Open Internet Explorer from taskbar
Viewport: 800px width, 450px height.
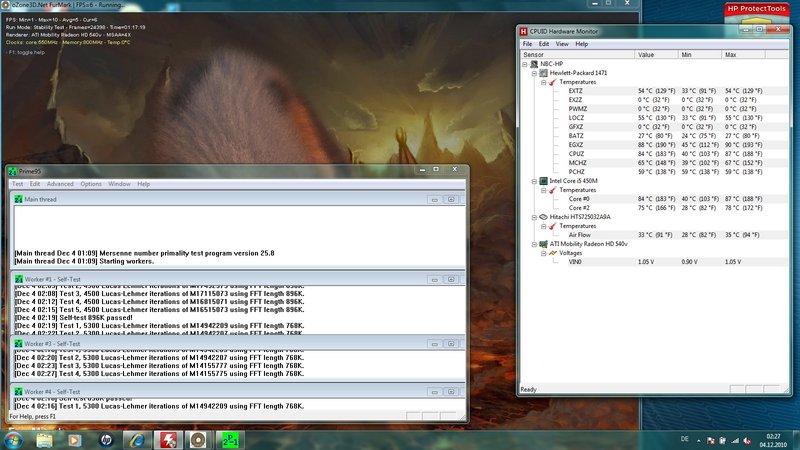click(137, 440)
